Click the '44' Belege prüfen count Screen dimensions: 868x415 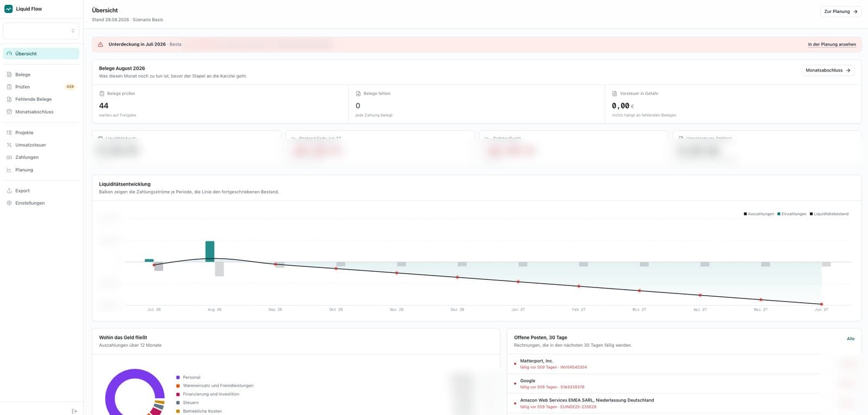(104, 106)
